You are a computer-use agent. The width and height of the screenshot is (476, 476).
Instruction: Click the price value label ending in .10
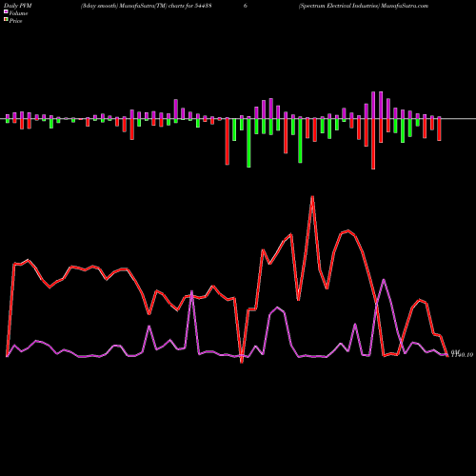tap(462, 354)
